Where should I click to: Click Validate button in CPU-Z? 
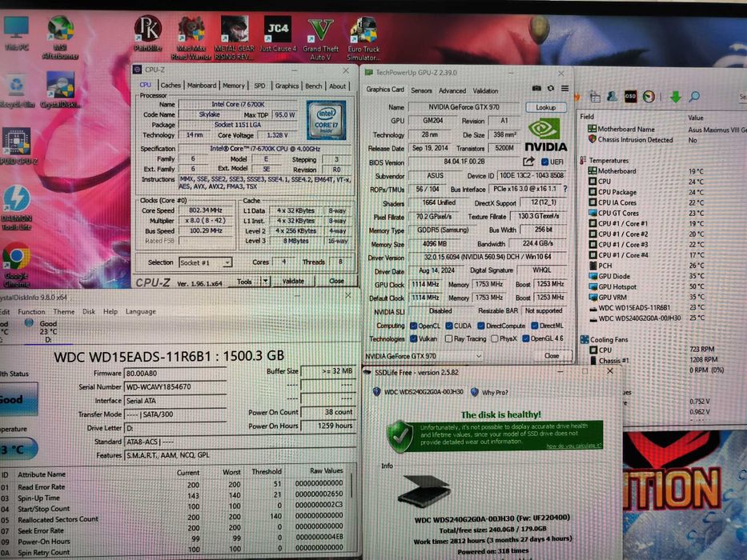(x=293, y=282)
